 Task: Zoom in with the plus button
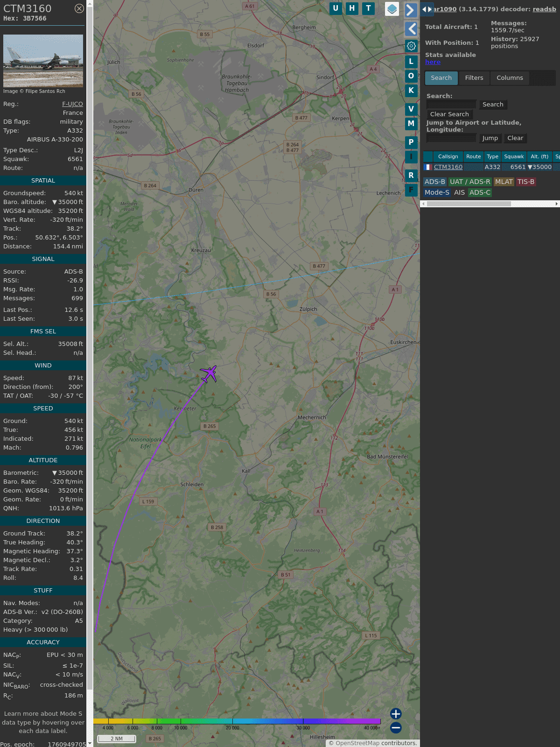tap(396, 713)
